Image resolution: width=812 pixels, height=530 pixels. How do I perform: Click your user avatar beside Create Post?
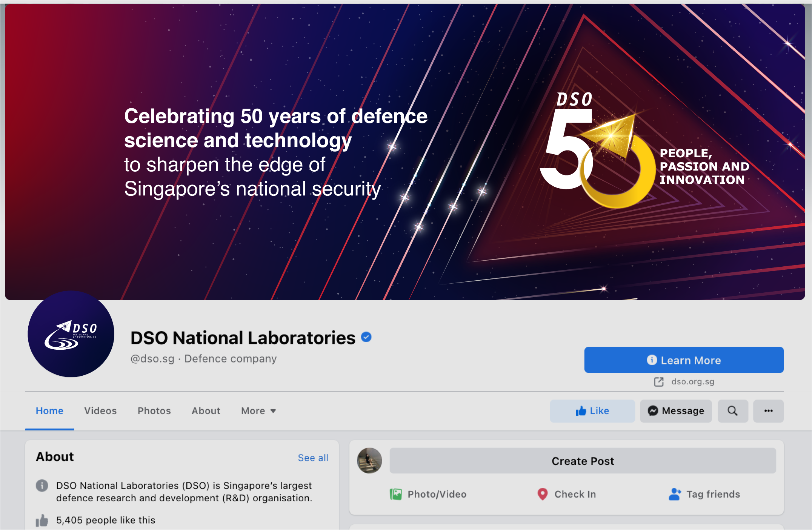pos(369,461)
